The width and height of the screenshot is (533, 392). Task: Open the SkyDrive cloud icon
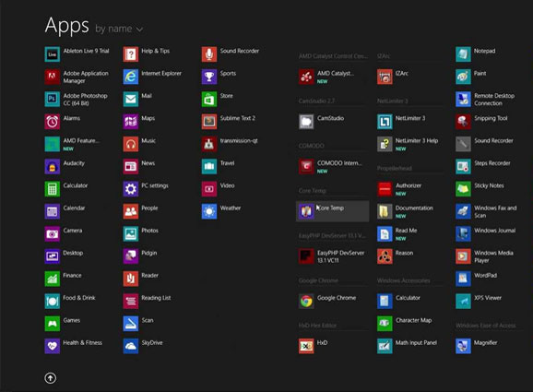[131, 346]
